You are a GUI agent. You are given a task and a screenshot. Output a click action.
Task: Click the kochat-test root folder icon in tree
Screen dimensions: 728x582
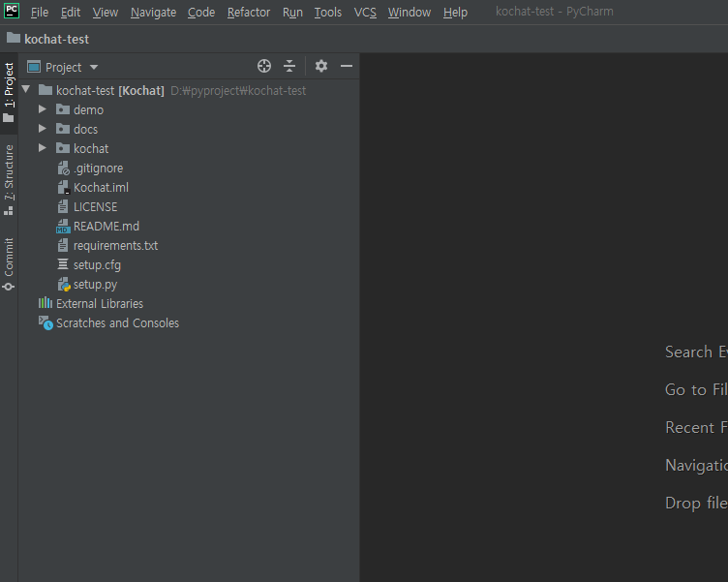click(45, 90)
